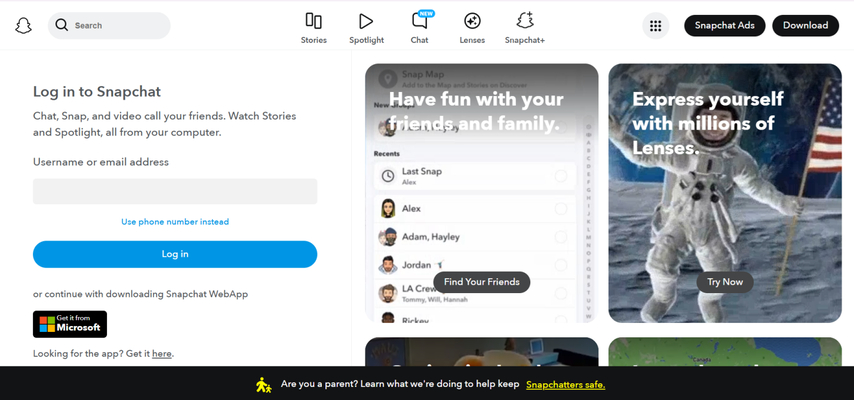
Task: Open the apps grid menu
Action: (x=656, y=26)
